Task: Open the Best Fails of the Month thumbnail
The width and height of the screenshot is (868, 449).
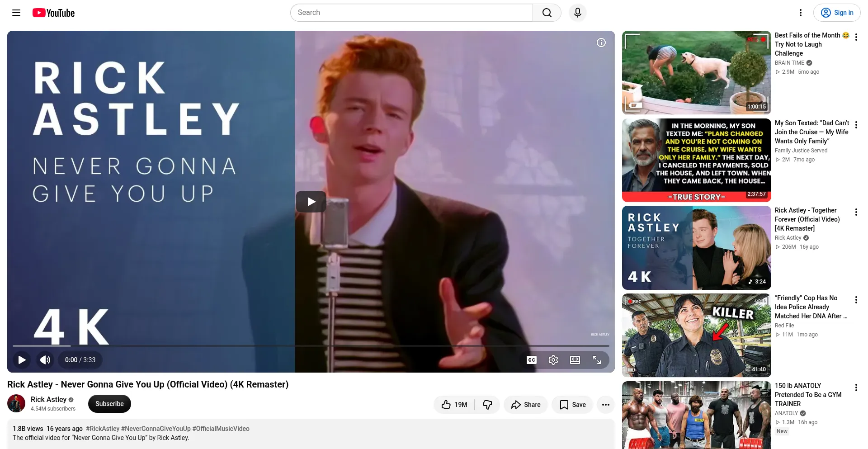Action: point(696,72)
